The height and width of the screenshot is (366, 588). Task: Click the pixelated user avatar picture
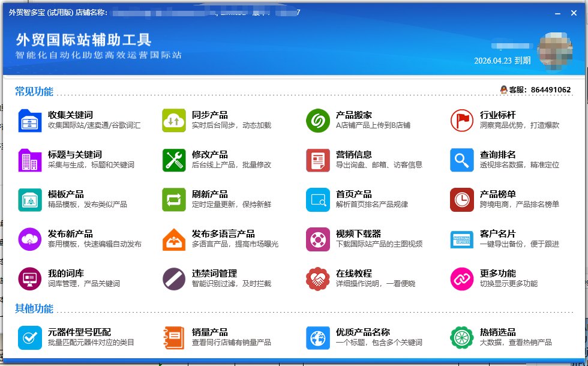click(555, 52)
